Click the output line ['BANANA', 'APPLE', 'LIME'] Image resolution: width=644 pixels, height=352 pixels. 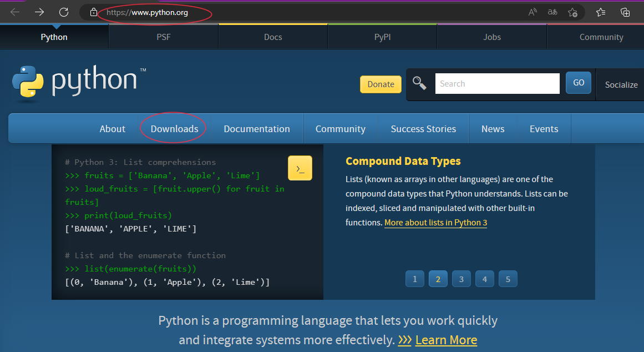coord(130,229)
